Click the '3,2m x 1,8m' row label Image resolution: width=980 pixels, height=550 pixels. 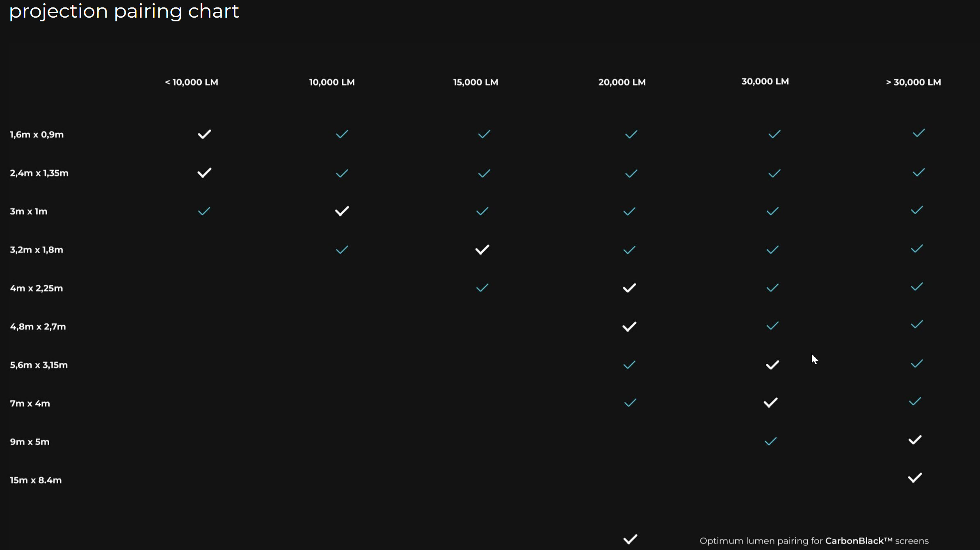[37, 250]
